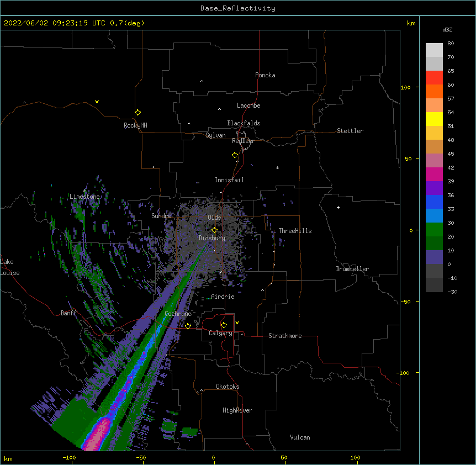Click the 2022/06/02 09:23:19 UTC timestamp
This screenshot has width=476, height=465.
tap(54, 23)
